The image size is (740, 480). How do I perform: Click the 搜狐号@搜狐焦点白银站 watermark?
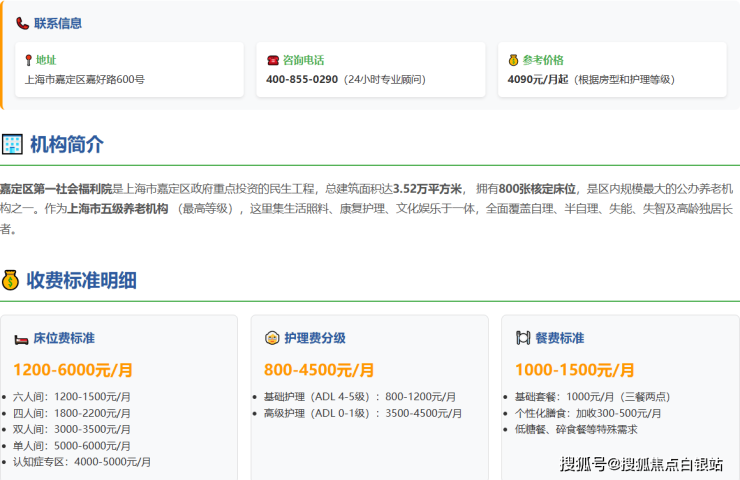(x=641, y=464)
